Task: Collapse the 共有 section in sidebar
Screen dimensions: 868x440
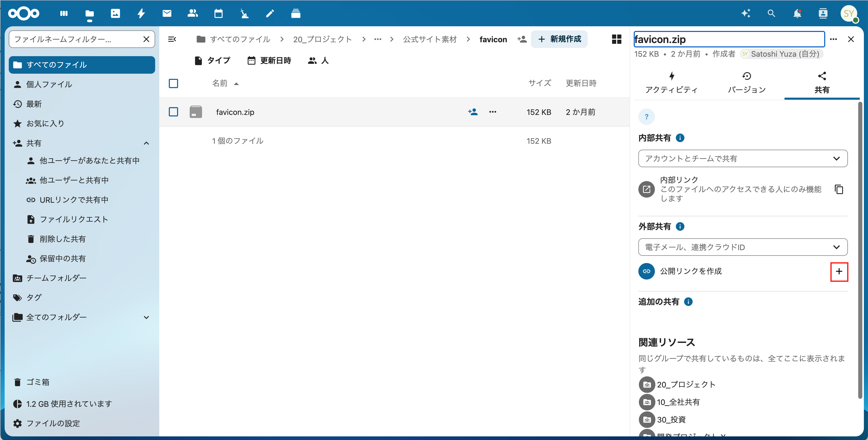Action: 146,143
